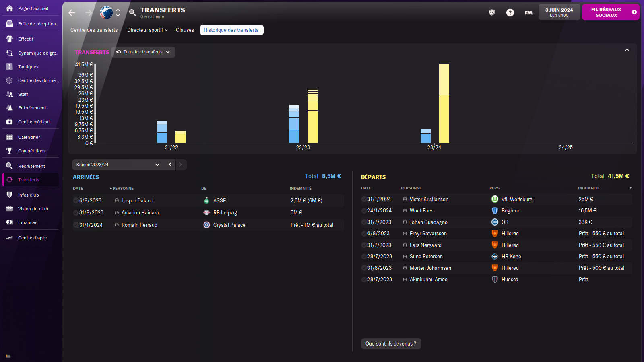The image size is (644, 362).
Task: Click the FM logo icon
Action: pos(528,13)
